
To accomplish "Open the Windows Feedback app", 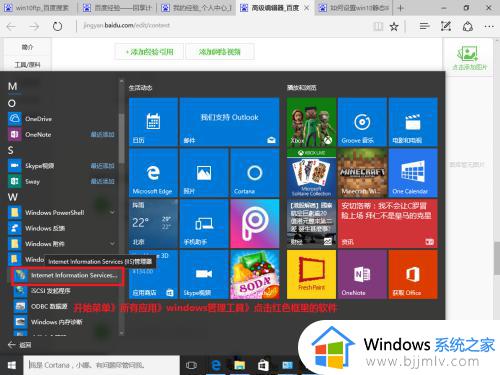I will point(62,228).
